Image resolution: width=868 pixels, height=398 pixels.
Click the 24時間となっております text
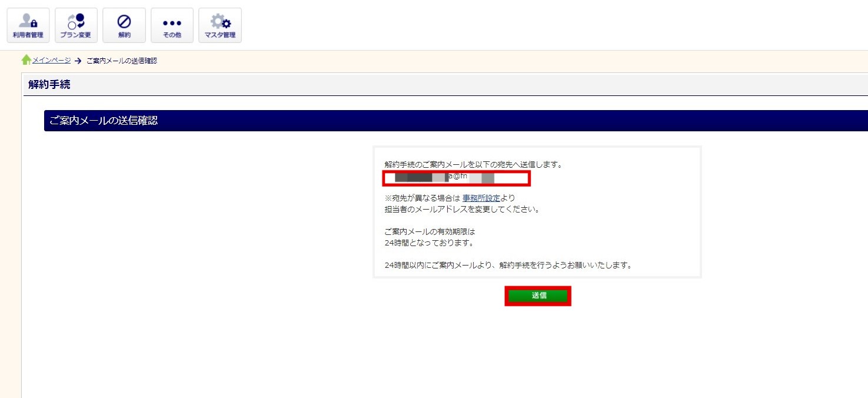coord(429,243)
